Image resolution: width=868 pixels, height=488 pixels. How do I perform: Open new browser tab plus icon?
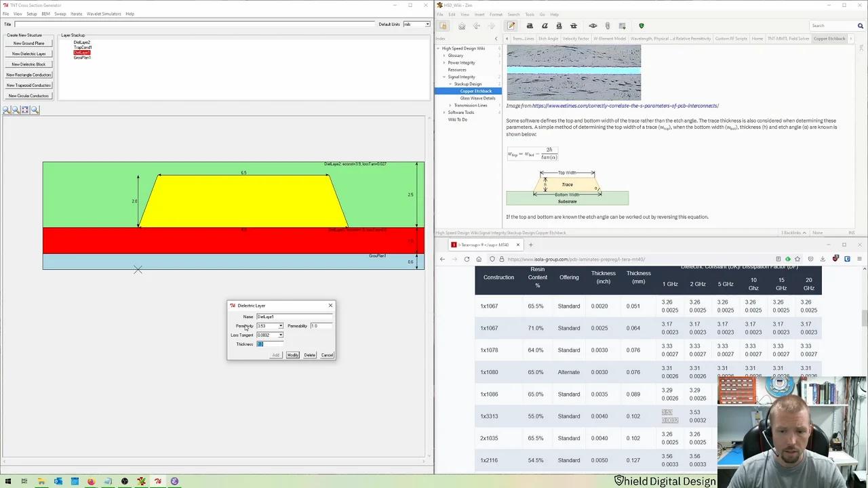(x=530, y=245)
